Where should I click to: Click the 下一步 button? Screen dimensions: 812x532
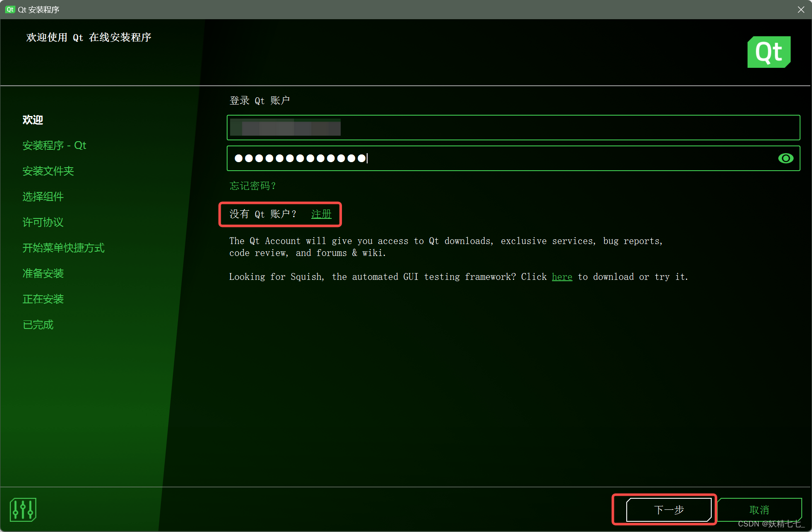pos(669,510)
